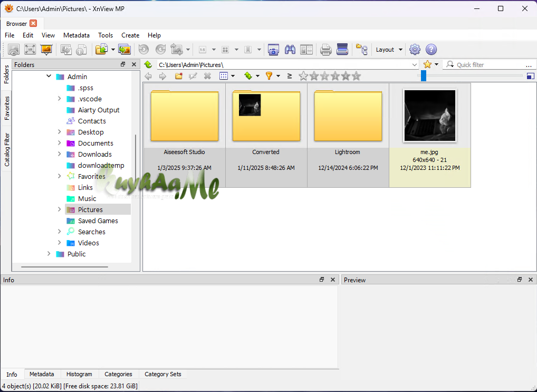The image size is (537, 392).
Task: Click the New folder icon
Action: [x=178, y=76]
